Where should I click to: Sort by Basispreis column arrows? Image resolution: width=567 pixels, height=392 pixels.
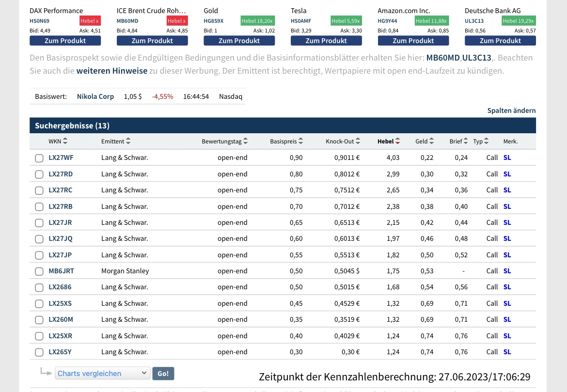[301, 141]
